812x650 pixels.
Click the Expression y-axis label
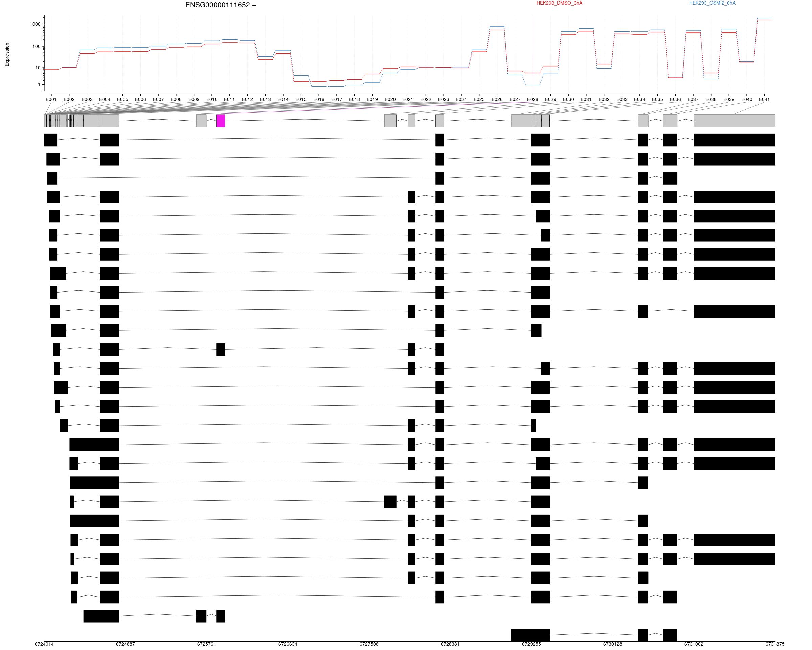point(7,55)
